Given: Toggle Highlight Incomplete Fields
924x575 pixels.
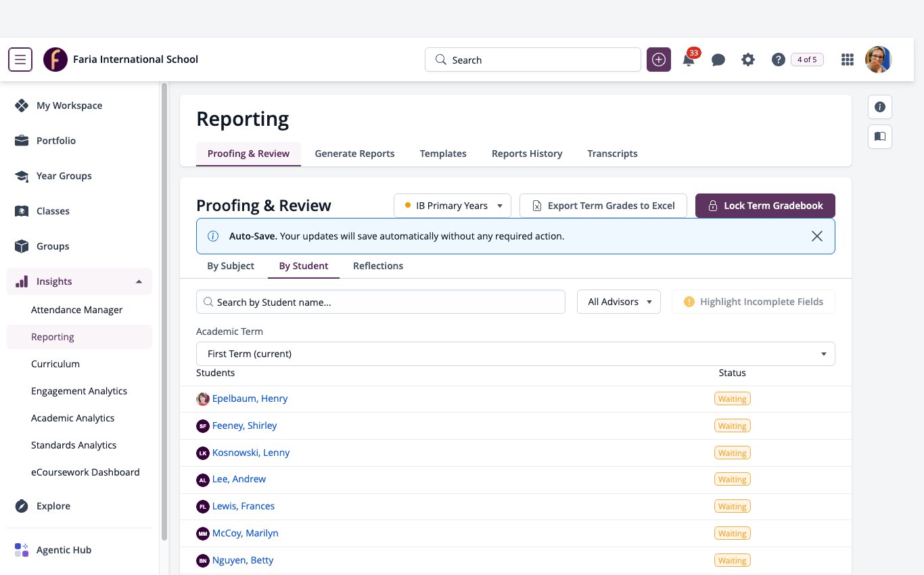Looking at the screenshot, I should tap(754, 302).
